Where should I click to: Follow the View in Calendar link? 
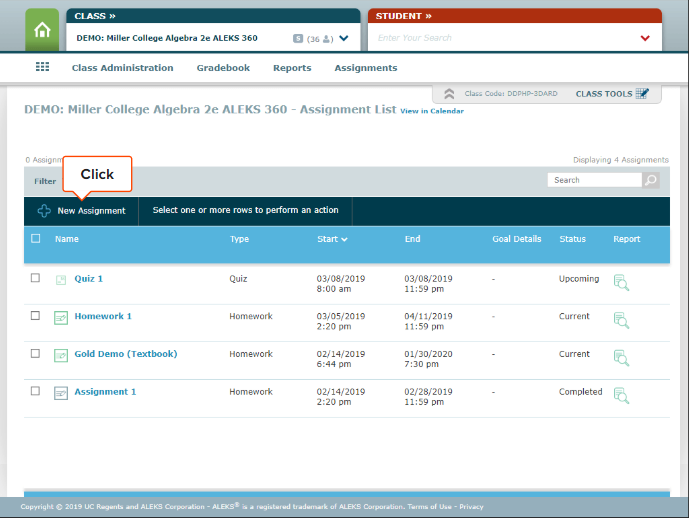[432, 111]
